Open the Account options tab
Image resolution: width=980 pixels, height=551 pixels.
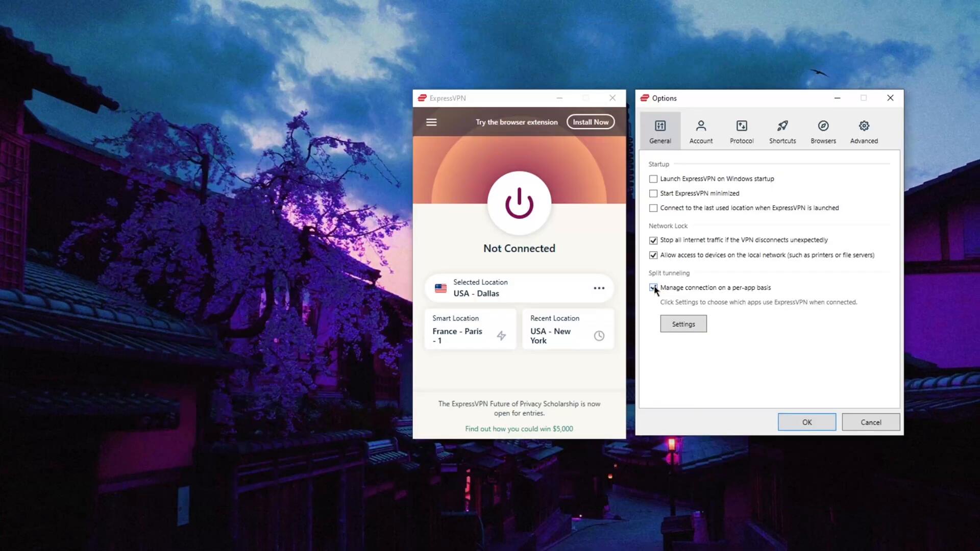point(701,131)
